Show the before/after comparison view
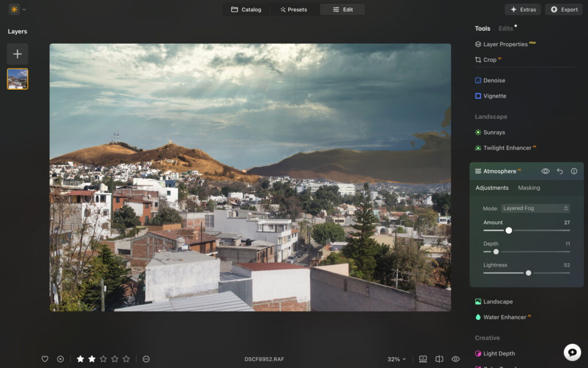 (x=439, y=358)
